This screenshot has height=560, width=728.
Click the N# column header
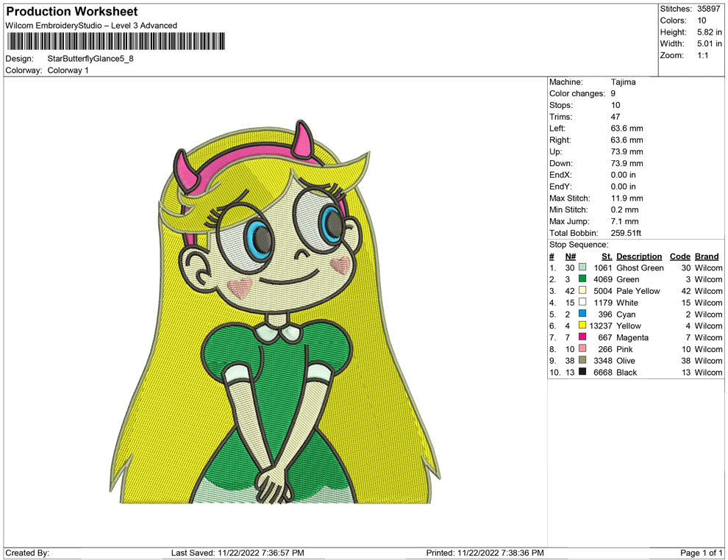pos(570,256)
